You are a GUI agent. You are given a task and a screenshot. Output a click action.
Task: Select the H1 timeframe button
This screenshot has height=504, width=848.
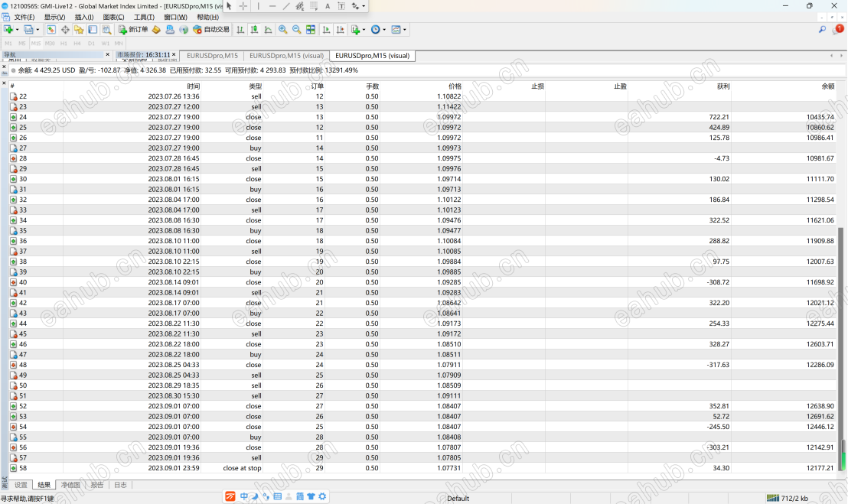64,44
